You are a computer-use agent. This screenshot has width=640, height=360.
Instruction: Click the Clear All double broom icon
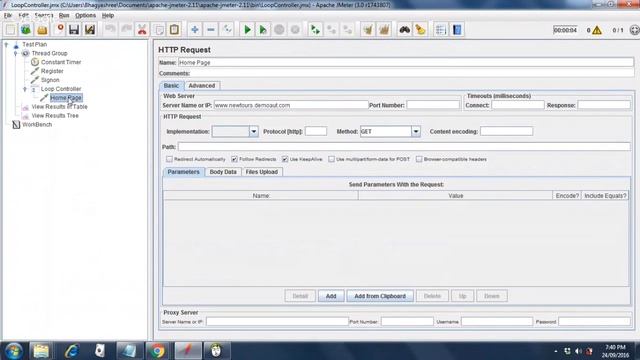(x=384, y=29)
